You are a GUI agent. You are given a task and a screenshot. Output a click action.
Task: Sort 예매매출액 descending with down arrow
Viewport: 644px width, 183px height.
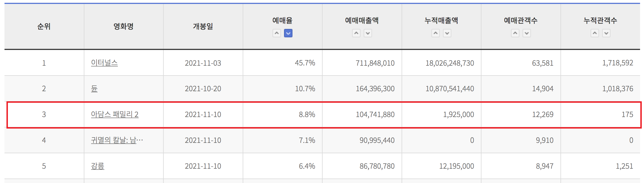click(368, 33)
